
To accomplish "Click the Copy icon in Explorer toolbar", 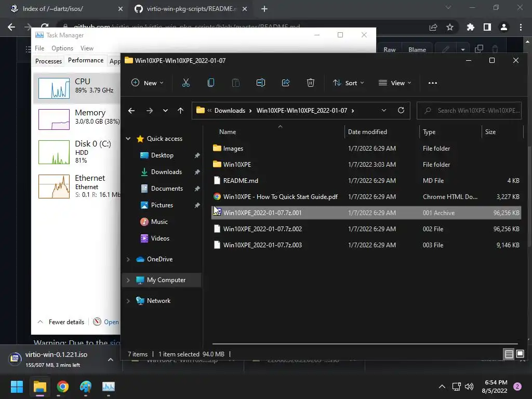I will (x=211, y=83).
